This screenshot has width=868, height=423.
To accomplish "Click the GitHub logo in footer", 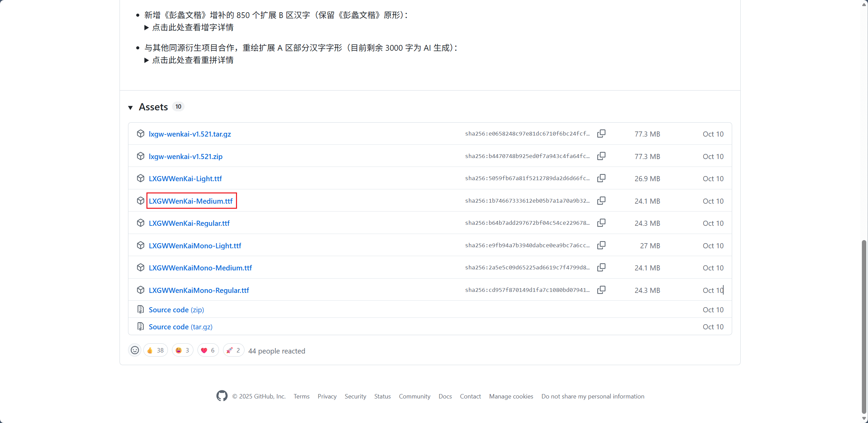I will tap(222, 396).
